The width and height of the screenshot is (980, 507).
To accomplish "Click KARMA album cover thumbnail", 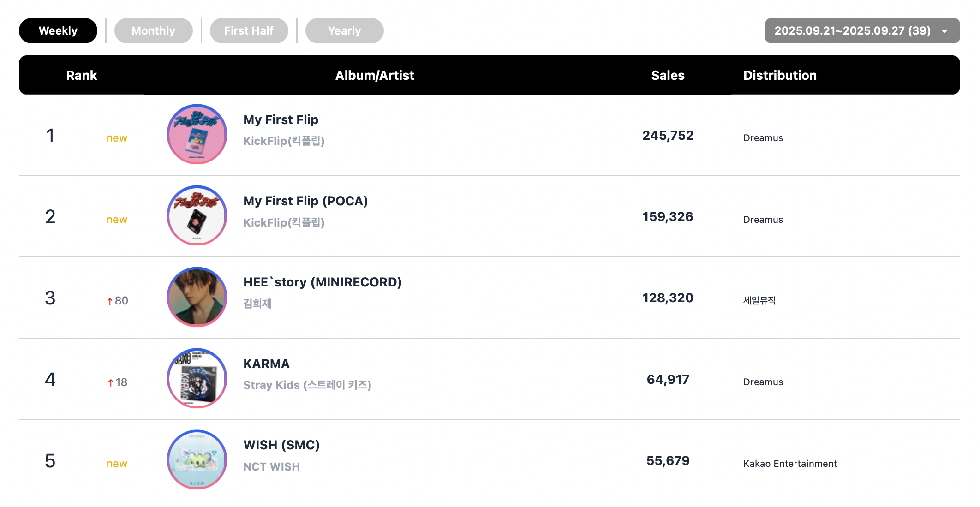I will (x=197, y=378).
